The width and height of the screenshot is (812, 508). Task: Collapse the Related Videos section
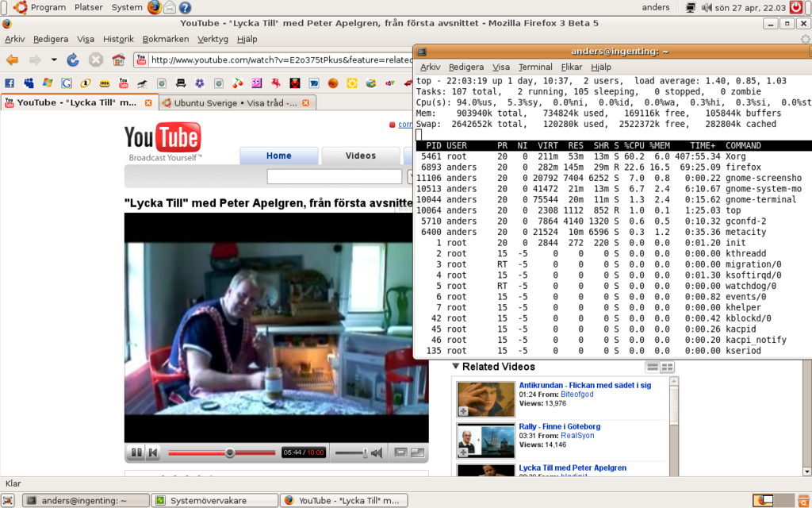456,367
